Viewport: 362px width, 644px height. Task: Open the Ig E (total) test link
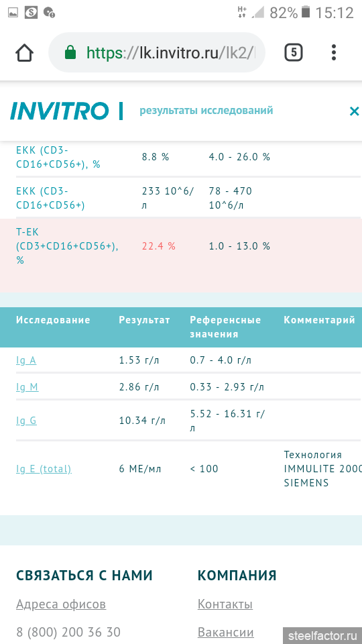44,469
